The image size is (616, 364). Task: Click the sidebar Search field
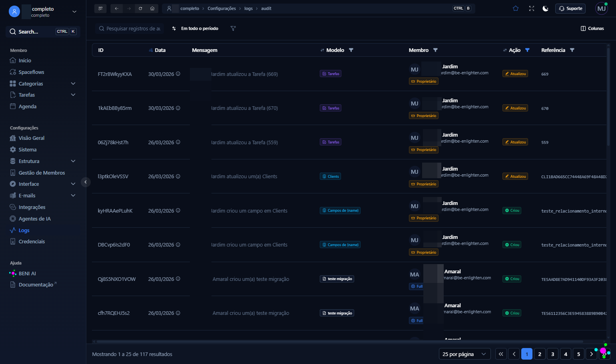[x=43, y=32]
